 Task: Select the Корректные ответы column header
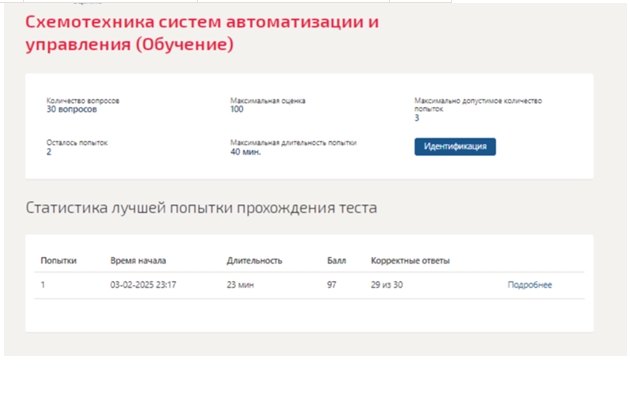click(410, 261)
